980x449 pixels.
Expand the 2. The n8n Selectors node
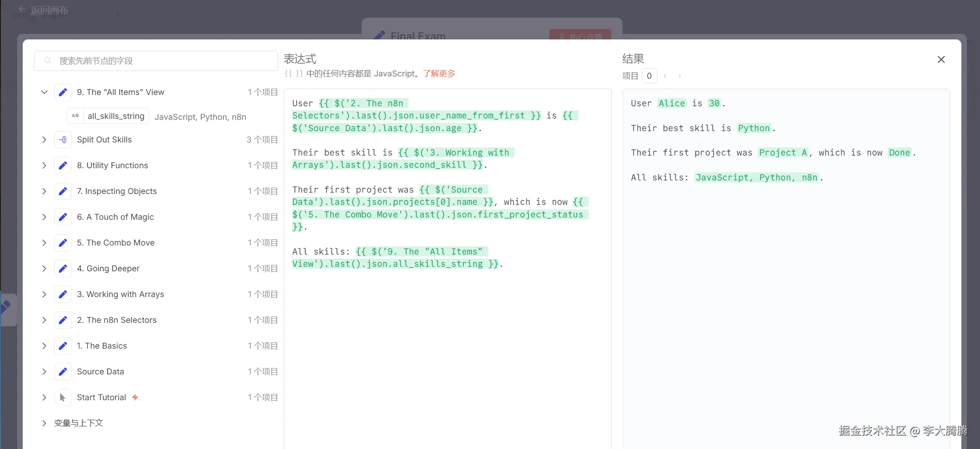coord(44,320)
